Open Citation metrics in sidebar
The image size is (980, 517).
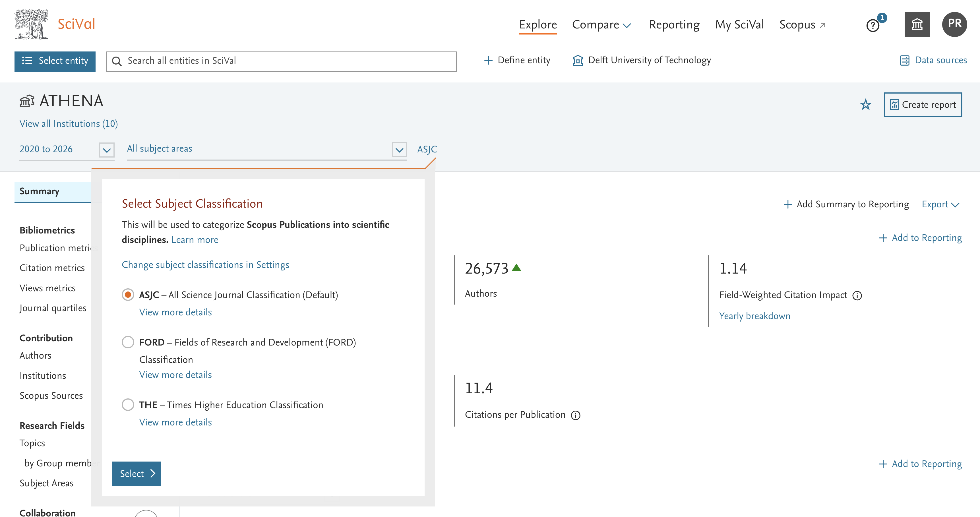coord(52,268)
